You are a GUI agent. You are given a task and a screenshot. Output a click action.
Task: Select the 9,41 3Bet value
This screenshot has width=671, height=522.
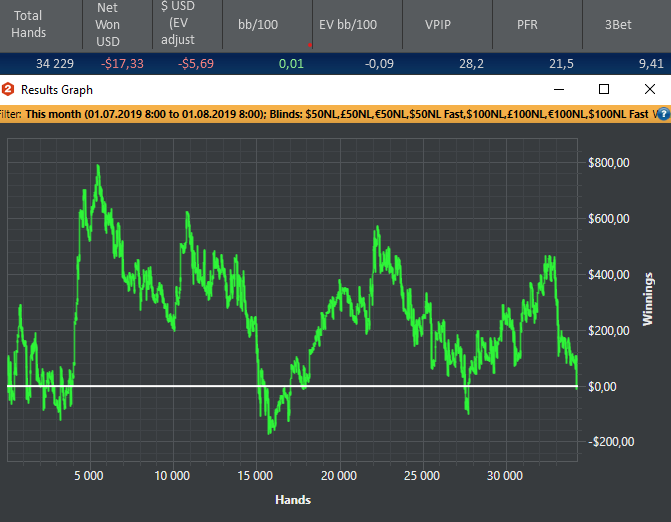coord(651,64)
